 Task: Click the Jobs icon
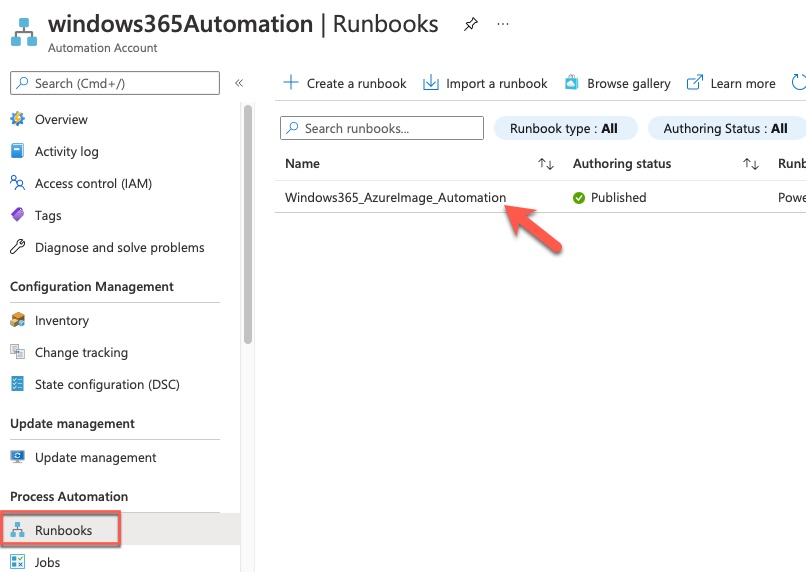(x=17, y=562)
